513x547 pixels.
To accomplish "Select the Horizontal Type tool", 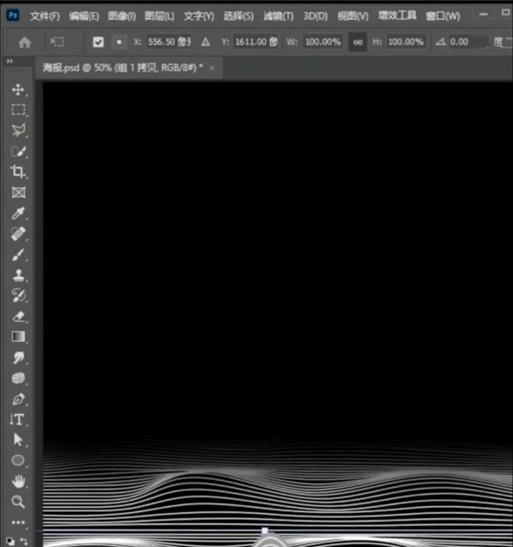I will click(17, 419).
